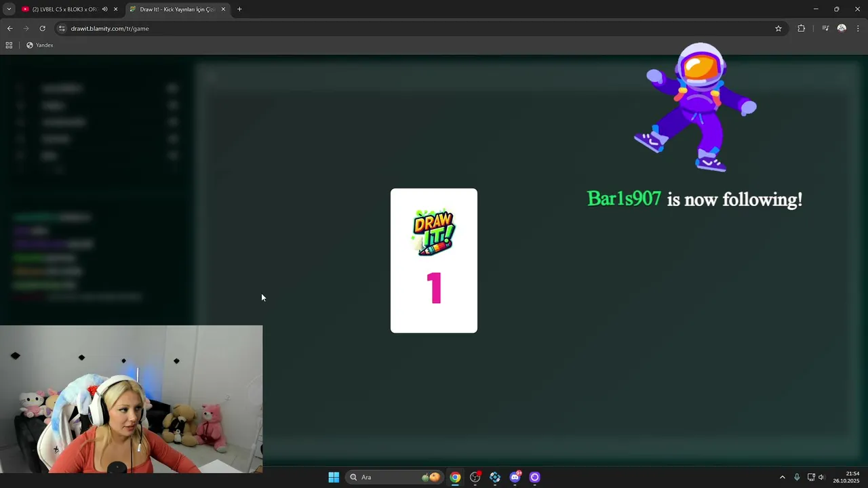The image size is (868, 488).
Task: Open the apps grid in bookmarks bar
Action: tap(9, 45)
